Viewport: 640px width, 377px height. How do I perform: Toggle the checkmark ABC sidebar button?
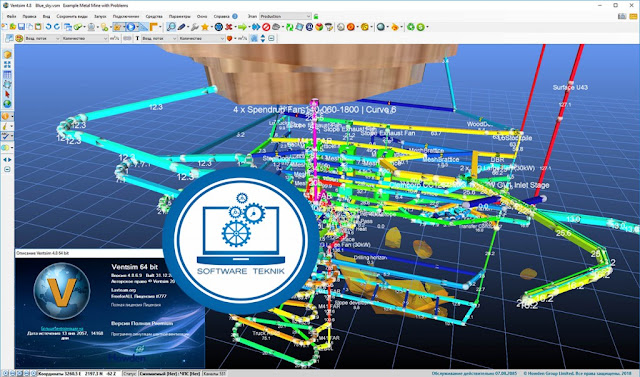click(x=6, y=136)
